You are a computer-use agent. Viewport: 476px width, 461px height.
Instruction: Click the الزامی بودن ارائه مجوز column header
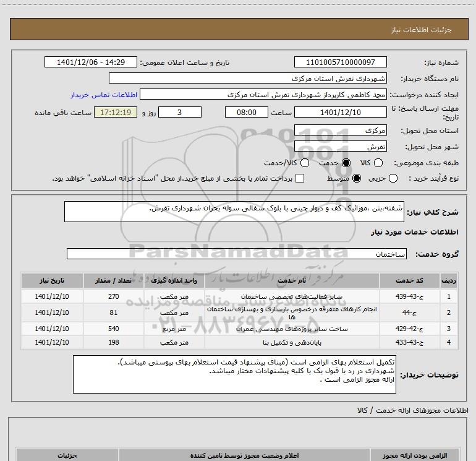[x=415, y=455]
